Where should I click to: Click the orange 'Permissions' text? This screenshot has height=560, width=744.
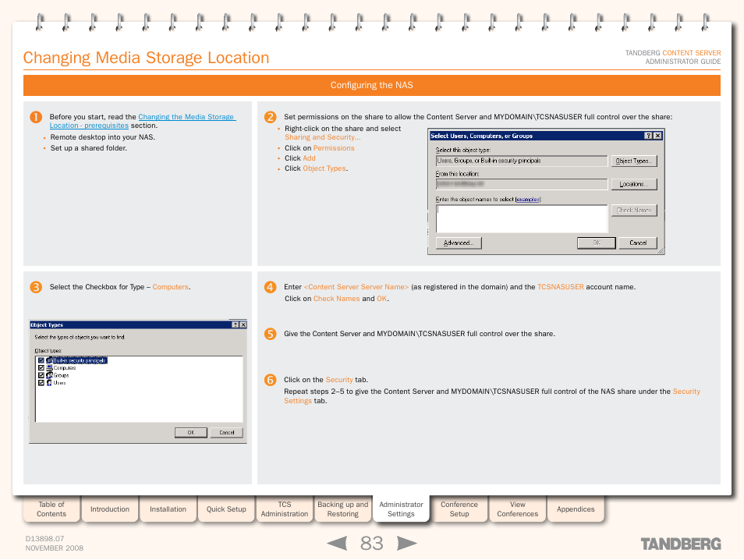click(x=334, y=148)
